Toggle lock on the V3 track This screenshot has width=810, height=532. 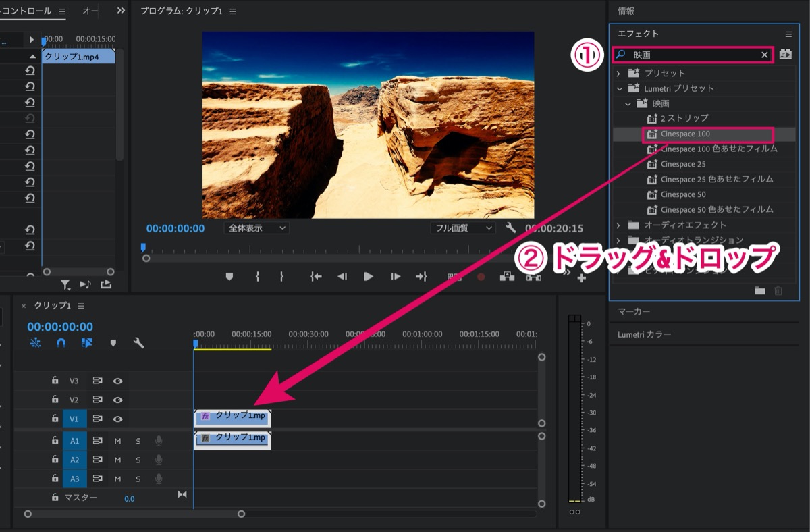(x=55, y=381)
